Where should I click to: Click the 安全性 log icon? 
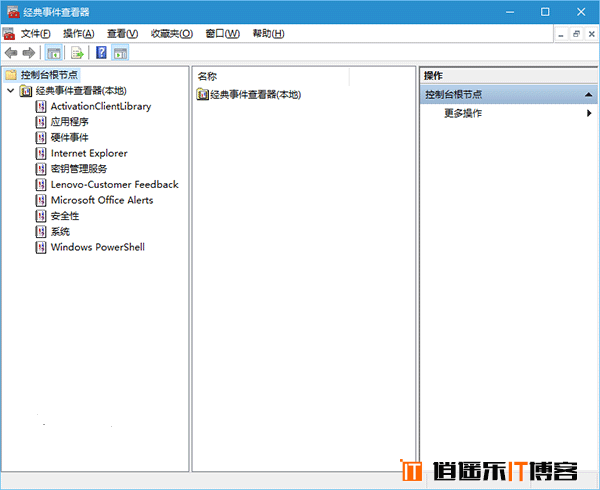pos(41,216)
